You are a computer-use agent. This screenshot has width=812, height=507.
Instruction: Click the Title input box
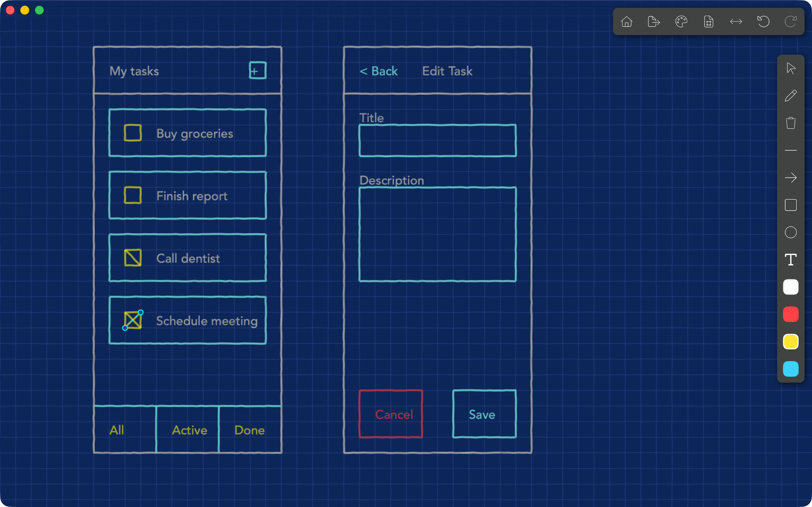point(437,140)
